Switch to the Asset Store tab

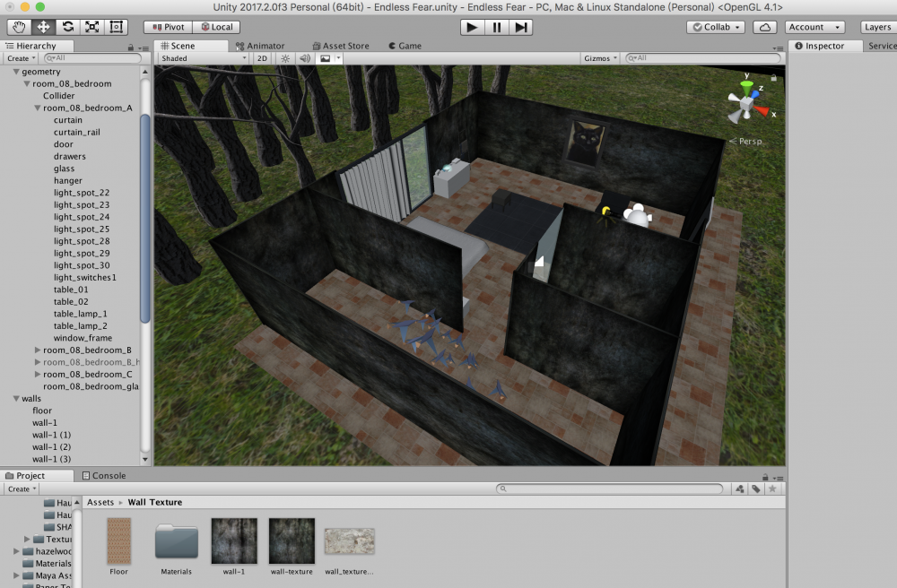(x=341, y=46)
